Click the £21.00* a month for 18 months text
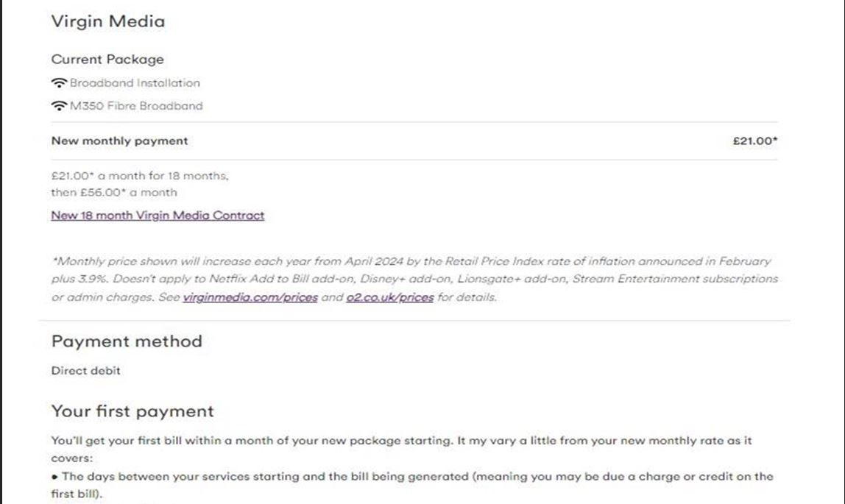 pyautogui.click(x=140, y=176)
